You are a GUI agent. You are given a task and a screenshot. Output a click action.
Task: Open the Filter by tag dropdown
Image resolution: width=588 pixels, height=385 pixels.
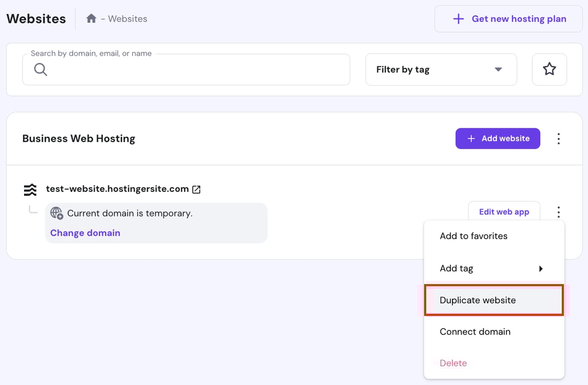[x=440, y=69]
